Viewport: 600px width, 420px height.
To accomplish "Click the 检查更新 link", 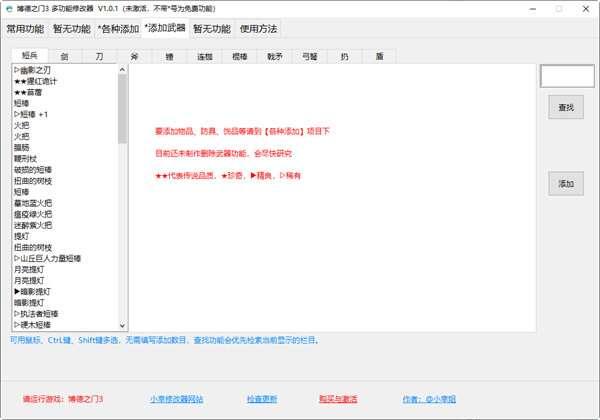I will [x=260, y=398].
